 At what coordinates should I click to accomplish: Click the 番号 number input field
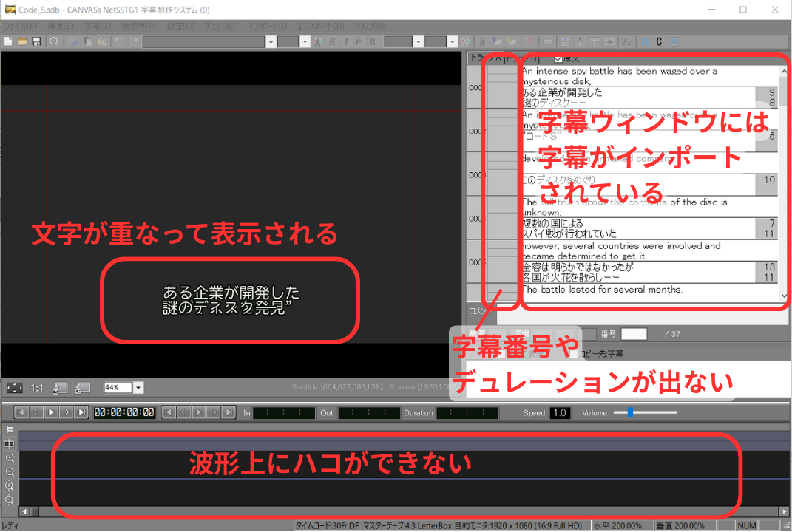point(634,334)
